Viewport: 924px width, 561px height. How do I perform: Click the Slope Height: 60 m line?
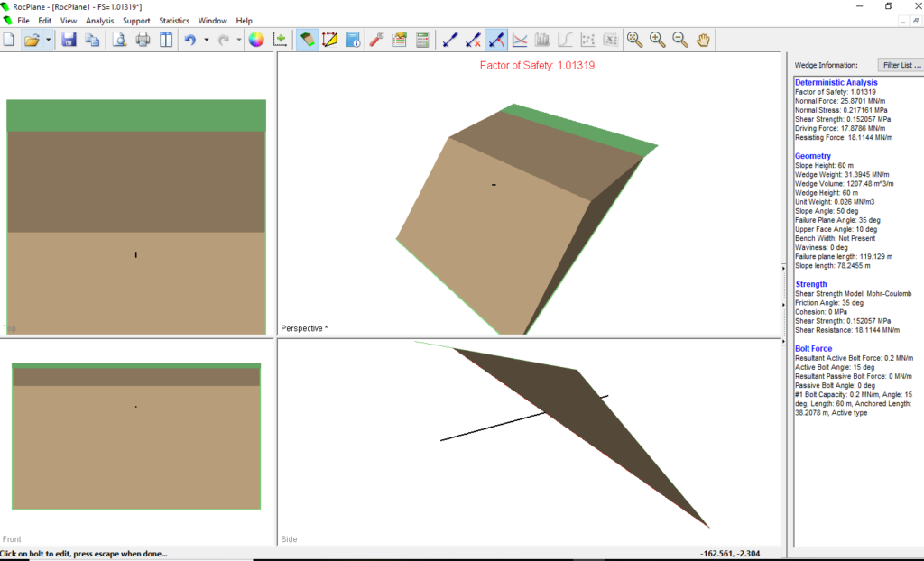[x=824, y=166]
